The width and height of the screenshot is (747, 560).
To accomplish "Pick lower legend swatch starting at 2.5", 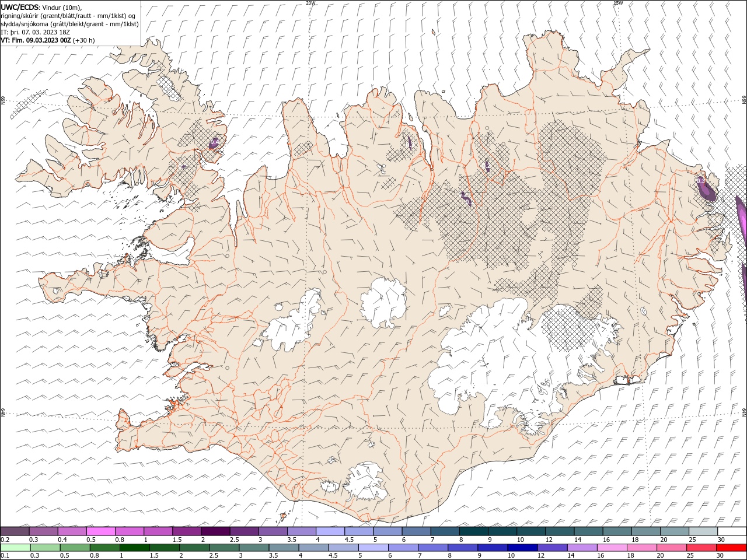I will [224, 548].
